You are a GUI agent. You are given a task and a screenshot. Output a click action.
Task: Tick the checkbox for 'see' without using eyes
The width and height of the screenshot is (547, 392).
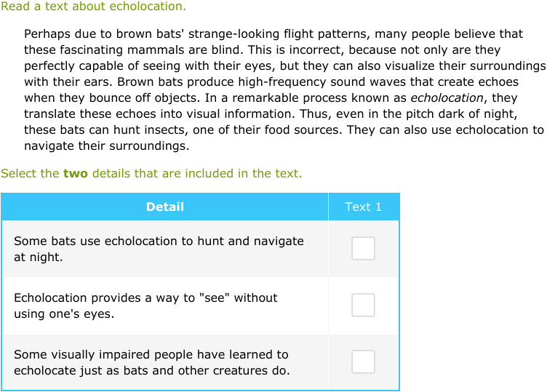pos(363,305)
